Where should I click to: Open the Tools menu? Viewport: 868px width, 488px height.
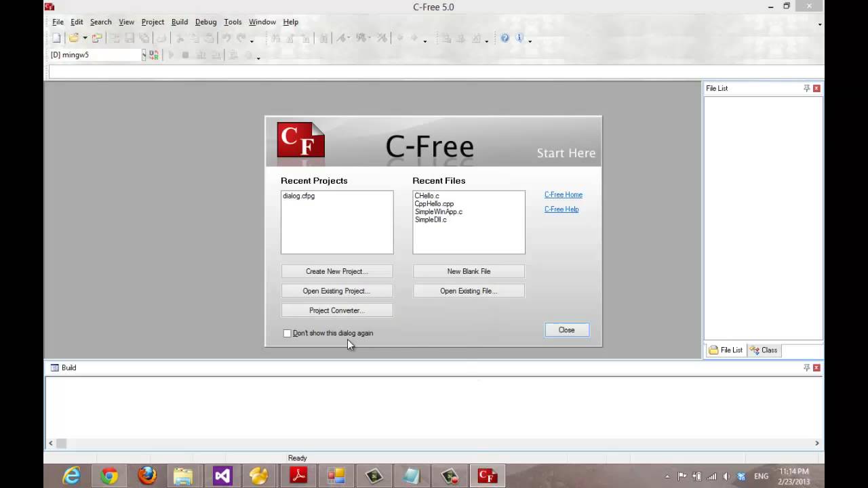click(x=233, y=22)
